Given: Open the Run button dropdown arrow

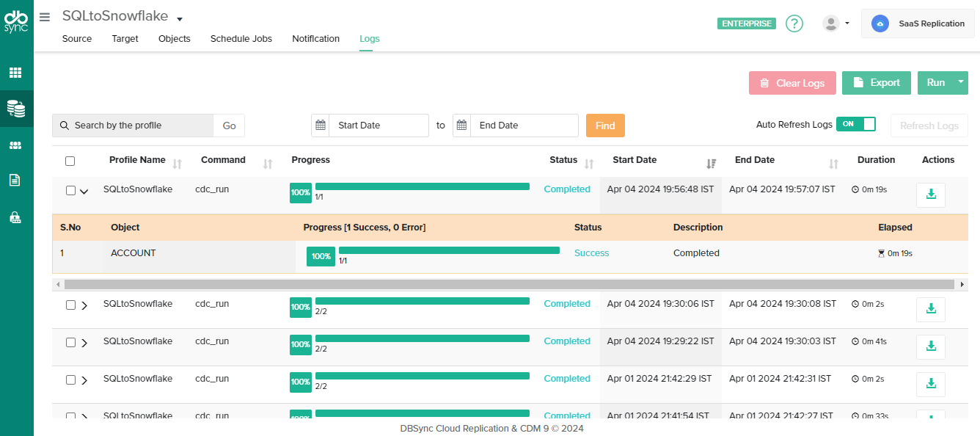Looking at the screenshot, I should 960,82.
